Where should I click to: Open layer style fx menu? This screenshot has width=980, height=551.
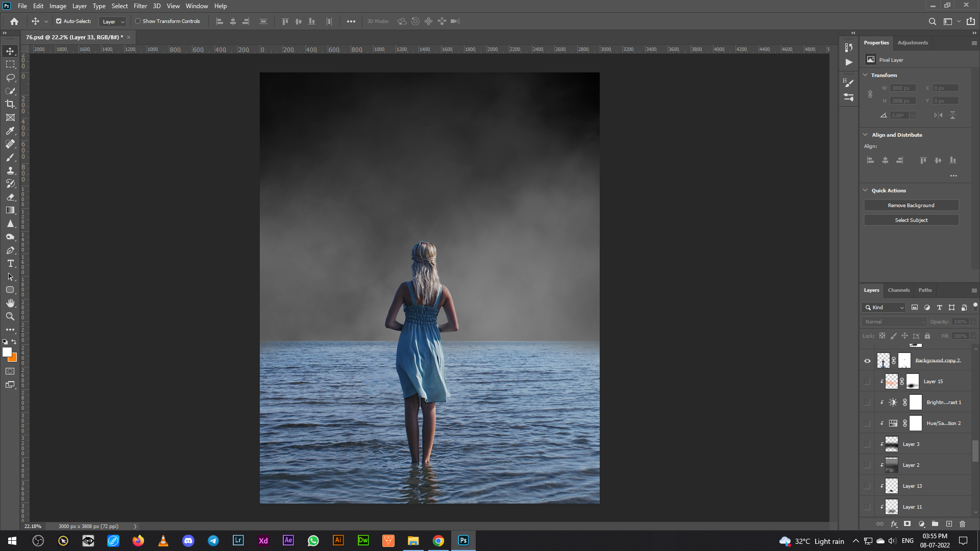pos(894,524)
